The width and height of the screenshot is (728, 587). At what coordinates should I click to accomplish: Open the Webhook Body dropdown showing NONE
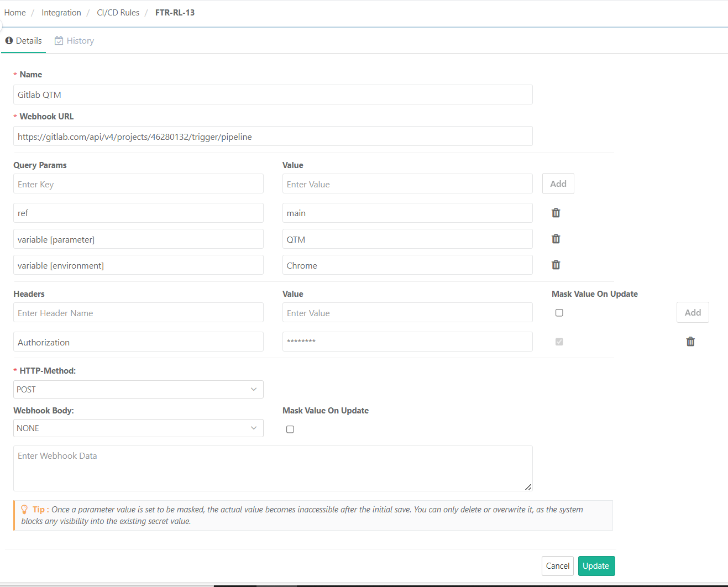(138, 428)
